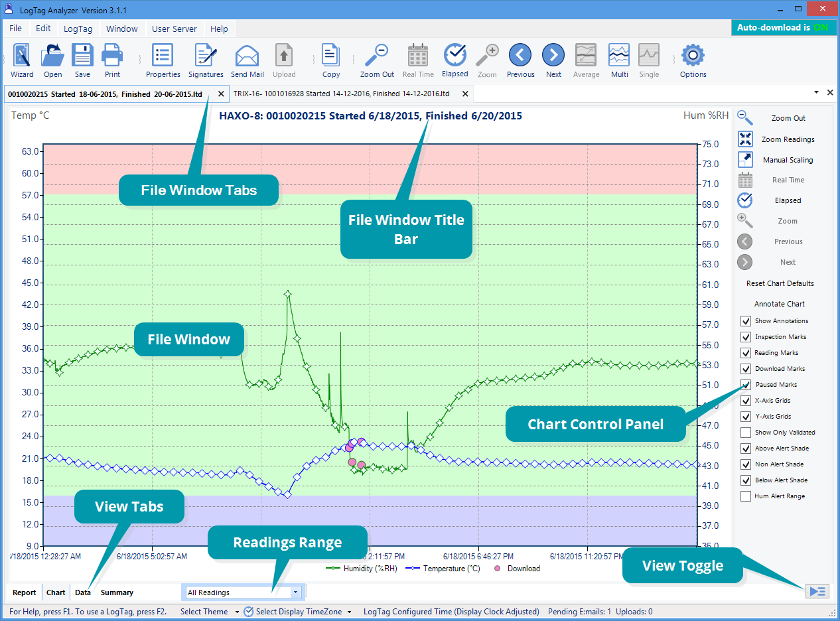
Task: Toggle the chart control panel view button
Action: point(817,591)
